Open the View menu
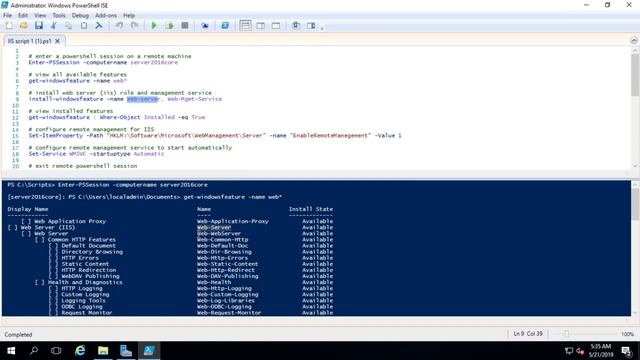 [x=40, y=15]
